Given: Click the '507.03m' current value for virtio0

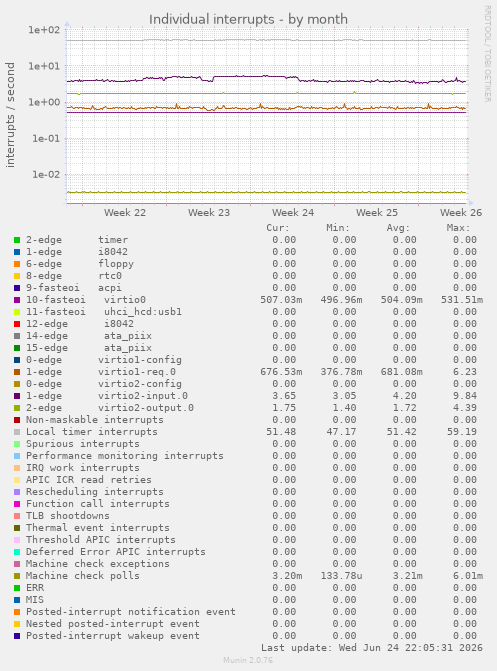Looking at the screenshot, I should [281, 300].
